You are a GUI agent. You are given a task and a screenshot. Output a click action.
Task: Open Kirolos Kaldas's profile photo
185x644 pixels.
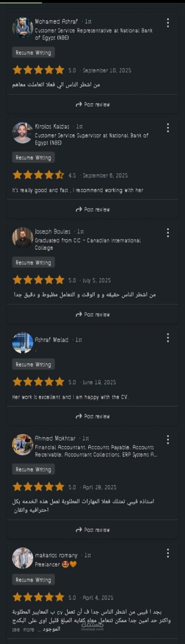(23, 133)
